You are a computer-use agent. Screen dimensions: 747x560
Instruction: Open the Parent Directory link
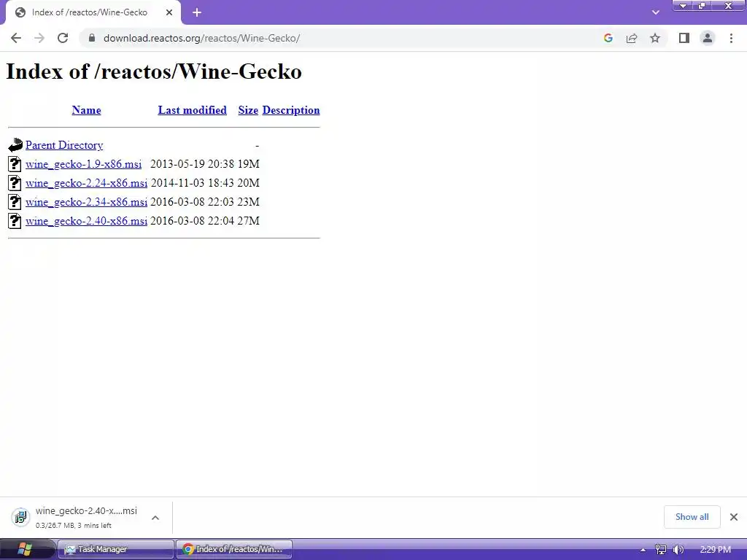[64, 145]
